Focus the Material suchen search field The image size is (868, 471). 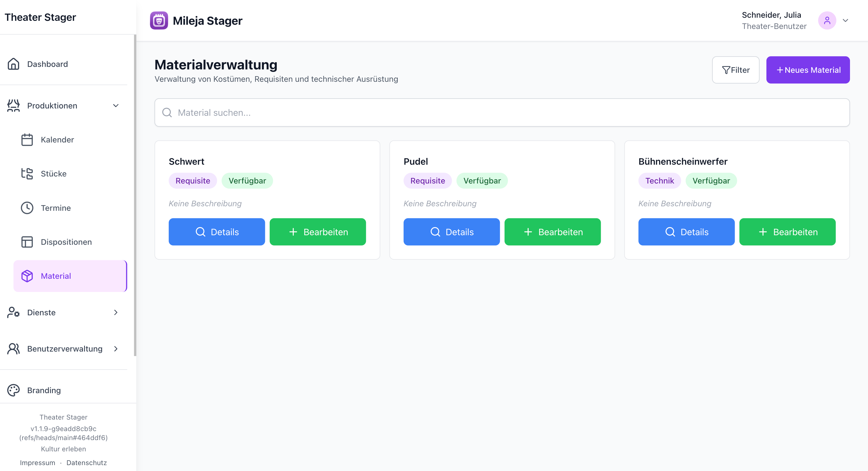[502, 113]
